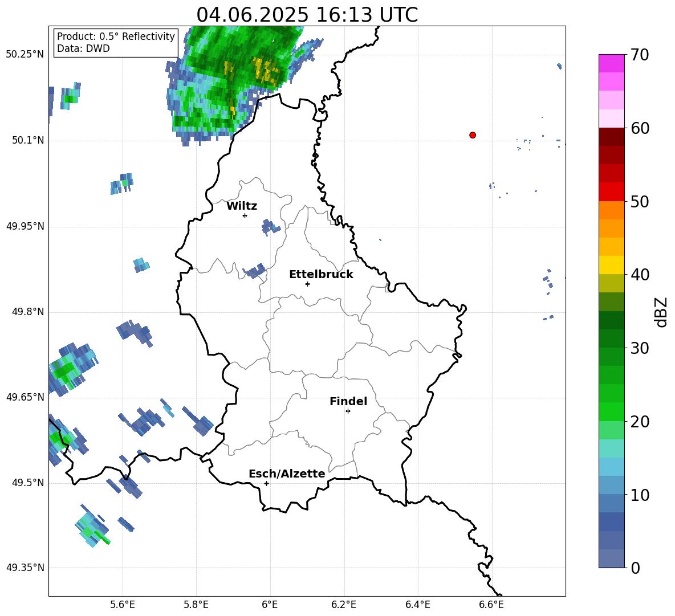Click the dark maroon colorbar segment below 60
The width and height of the screenshot is (675, 616).
click(x=611, y=136)
